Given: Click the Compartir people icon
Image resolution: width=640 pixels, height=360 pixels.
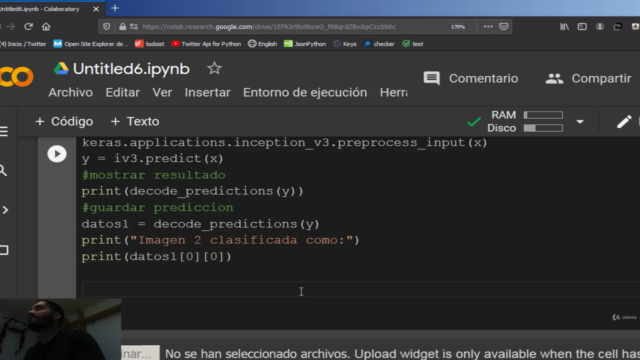Looking at the screenshot, I should [x=554, y=78].
